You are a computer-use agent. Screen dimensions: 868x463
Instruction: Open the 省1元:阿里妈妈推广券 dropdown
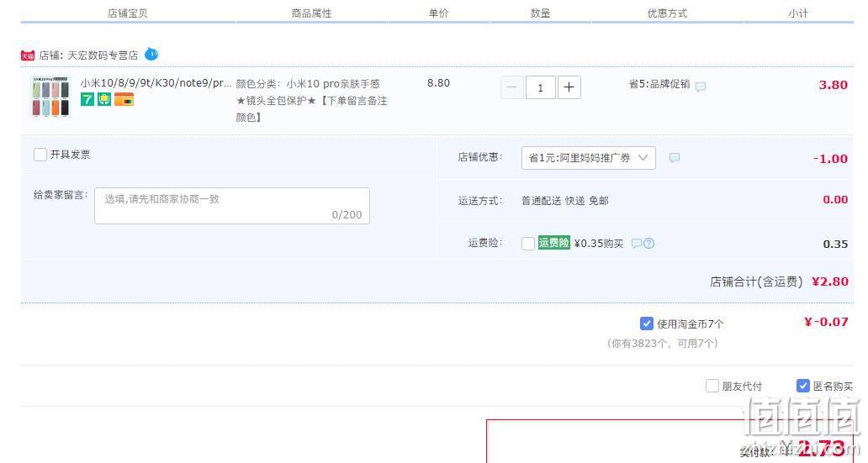[589, 158]
